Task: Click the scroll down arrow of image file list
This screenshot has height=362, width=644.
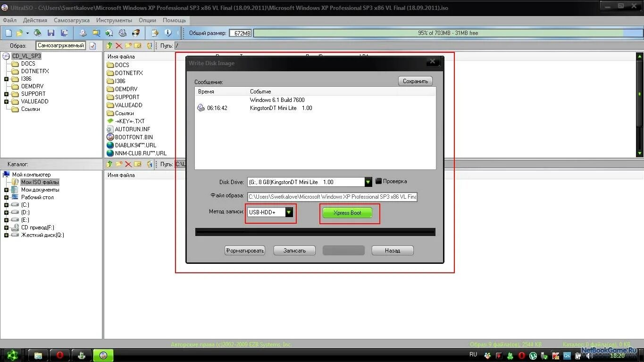Action: 640,153
